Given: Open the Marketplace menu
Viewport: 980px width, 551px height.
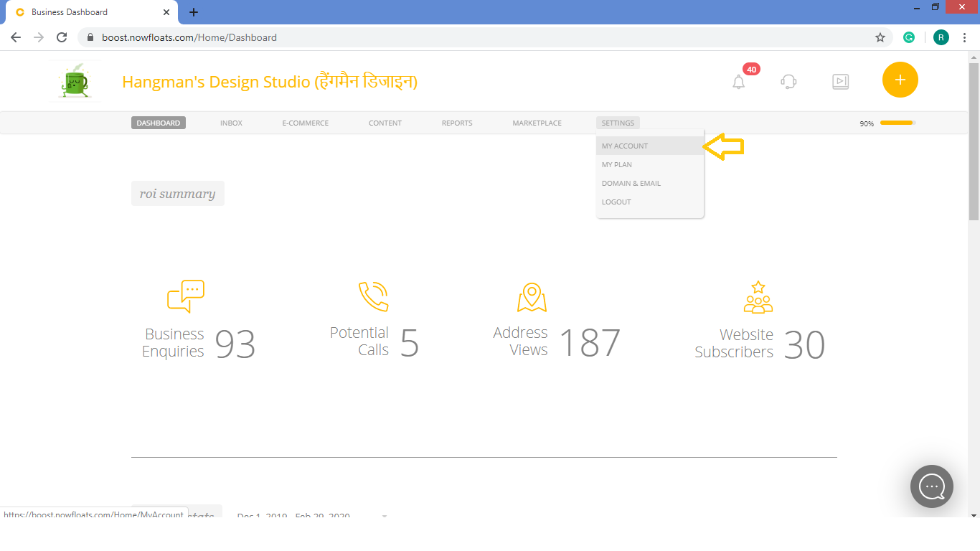Looking at the screenshot, I should (x=537, y=123).
